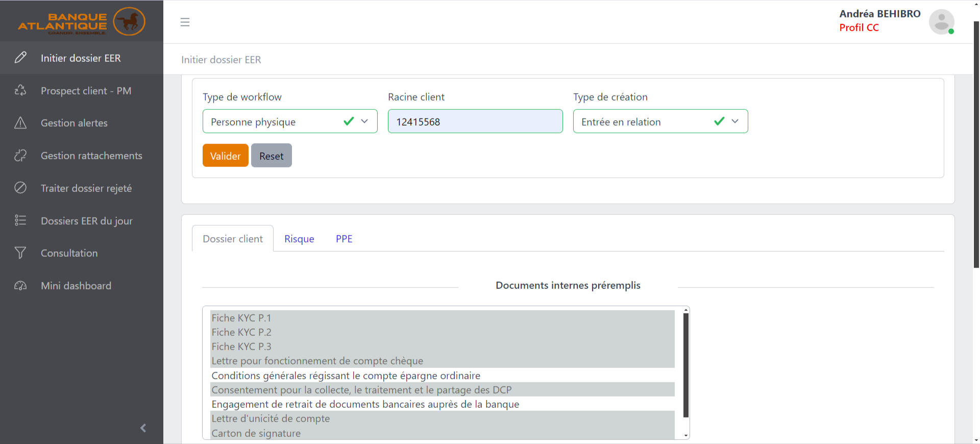Click the Consultation funnel icon
980x444 pixels.
click(x=20, y=253)
